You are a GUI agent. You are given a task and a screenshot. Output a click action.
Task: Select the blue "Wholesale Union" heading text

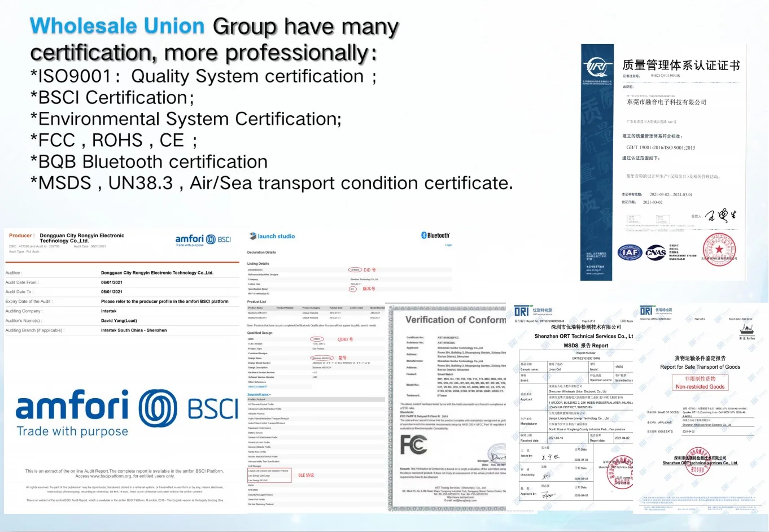click(117, 26)
